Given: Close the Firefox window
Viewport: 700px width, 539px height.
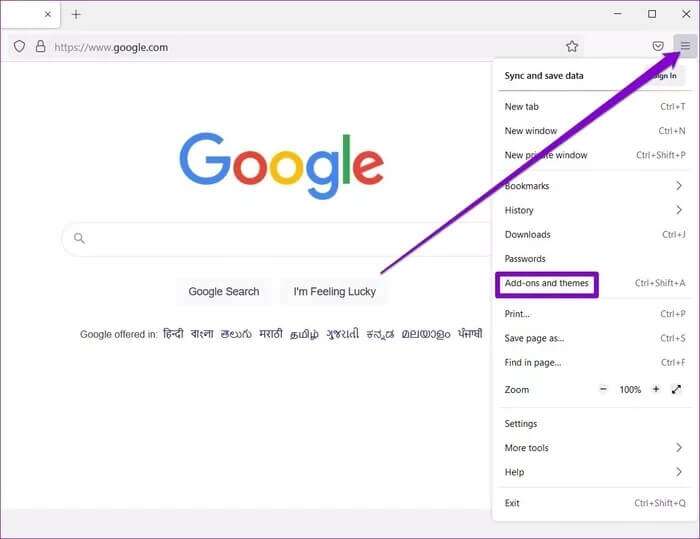Looking at the screenshot, I should pyautogui.click(x=686, y=14).
